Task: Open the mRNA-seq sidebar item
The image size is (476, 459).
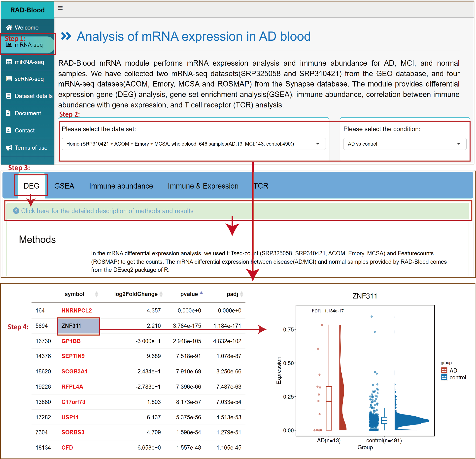Action: pyautogui.click(x=27, y=45)
